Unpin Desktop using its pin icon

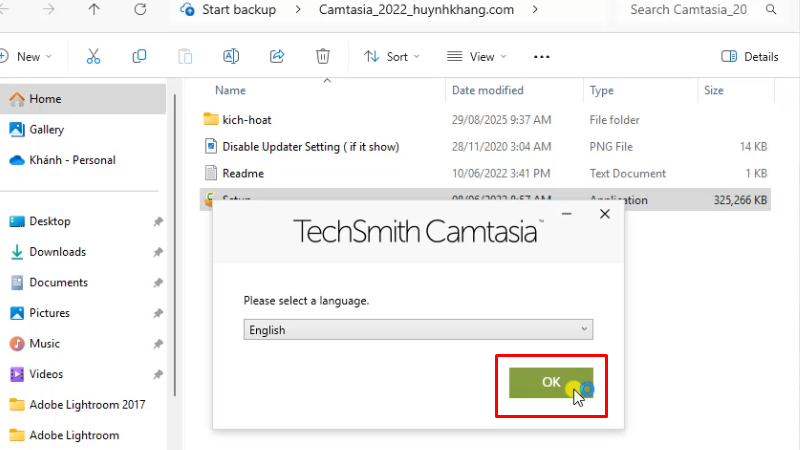[x=158, y=221]
